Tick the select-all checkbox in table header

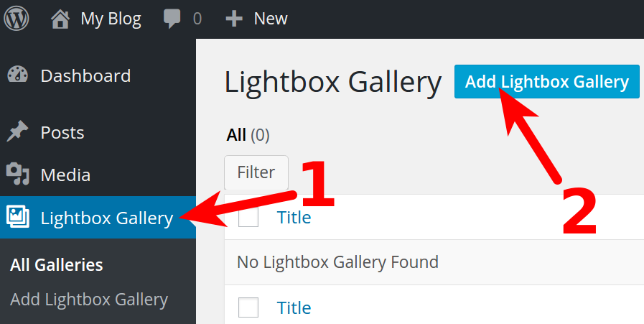[x=248, y=217]
